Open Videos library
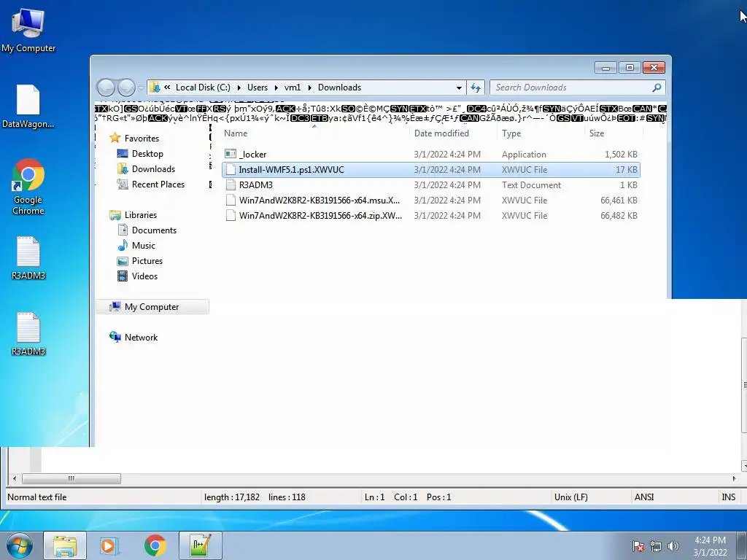 point(144,276)
